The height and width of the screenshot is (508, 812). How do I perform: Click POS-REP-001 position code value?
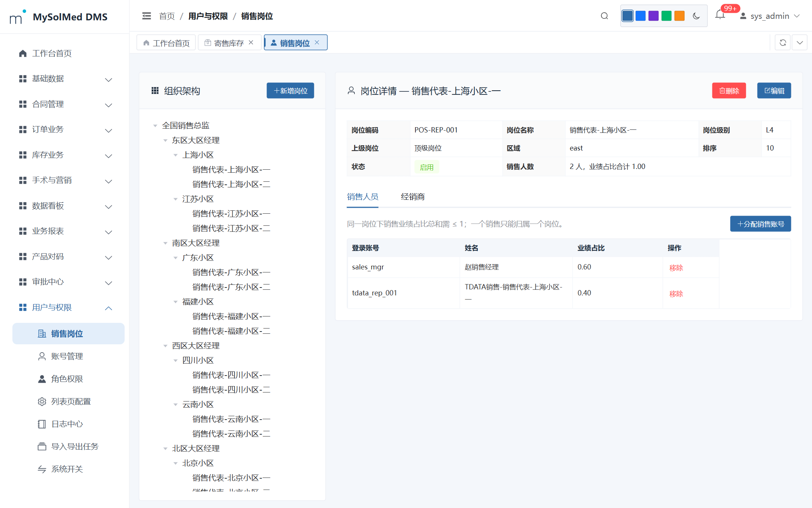pos(436,130)
